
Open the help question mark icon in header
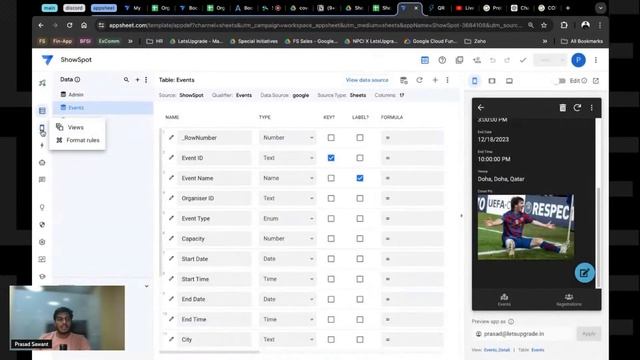point(442,60)
